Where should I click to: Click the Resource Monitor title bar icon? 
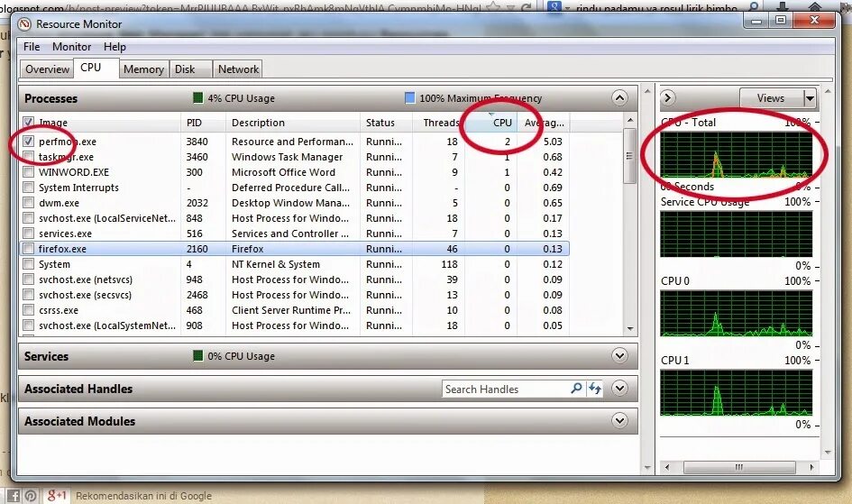(x=24, y=24)
